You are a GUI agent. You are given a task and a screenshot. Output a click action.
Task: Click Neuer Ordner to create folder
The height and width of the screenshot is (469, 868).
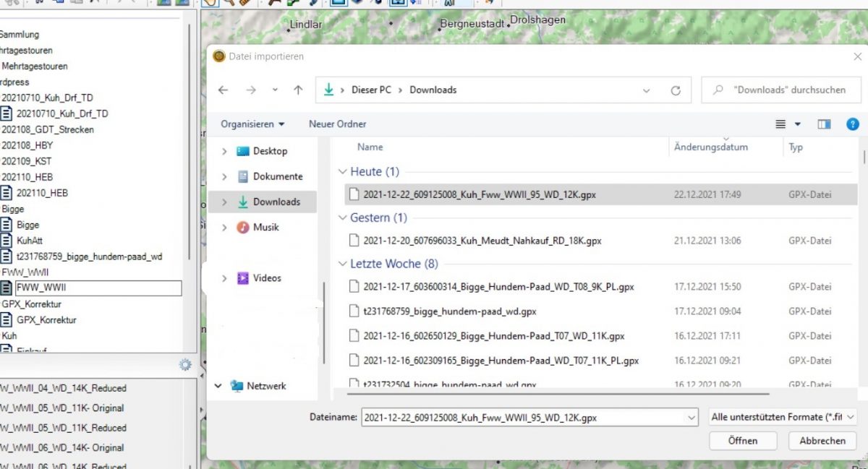pyautogui.click(x=337, y=124)
